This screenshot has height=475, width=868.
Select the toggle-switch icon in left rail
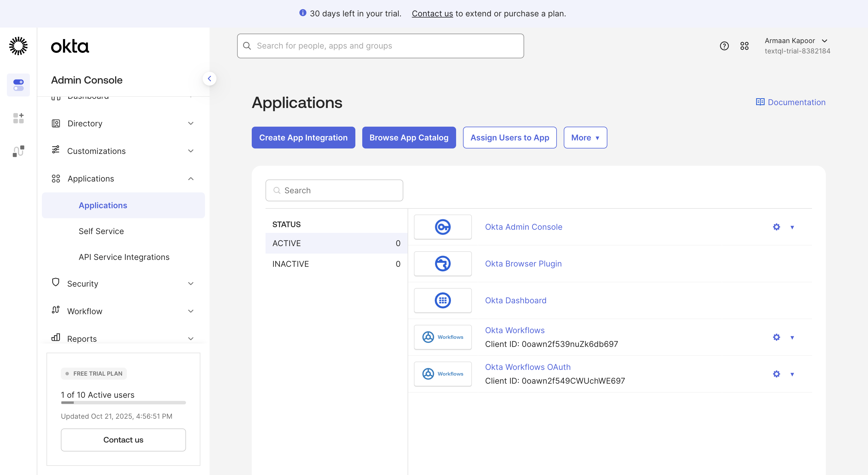(18, 85)
